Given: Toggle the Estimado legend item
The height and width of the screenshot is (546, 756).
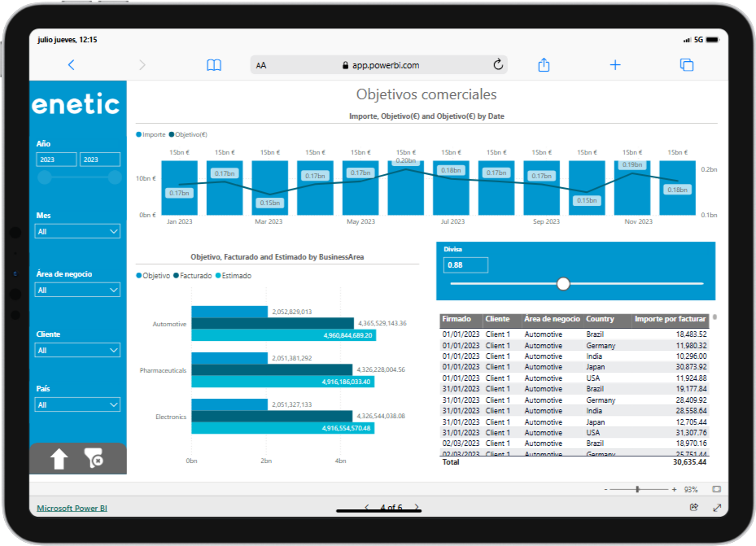Looking at the screenshot, I should (234, 276).
